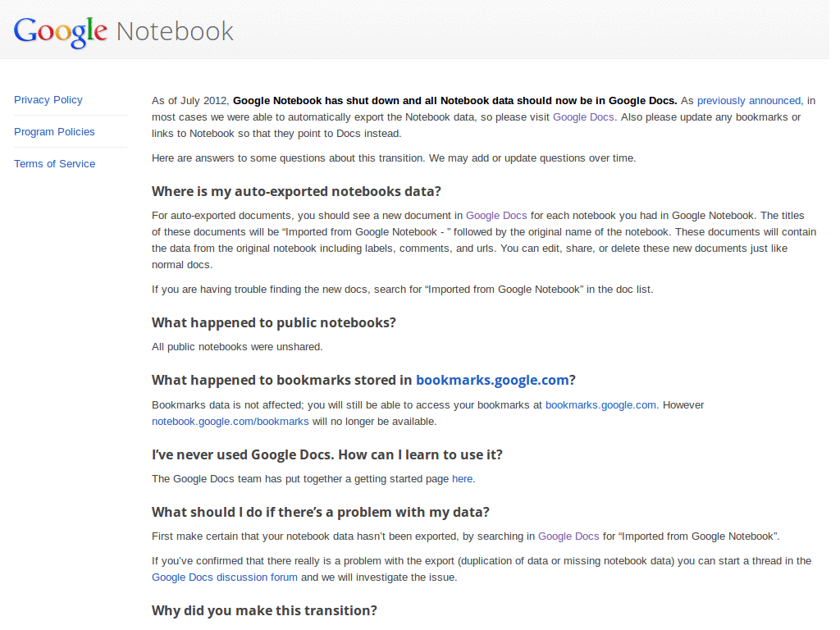Image resolution: width=840 pixels, height=630 pixels.
Task: Open the Privacy Policy sidebar link
Action: tap(48, 100)
